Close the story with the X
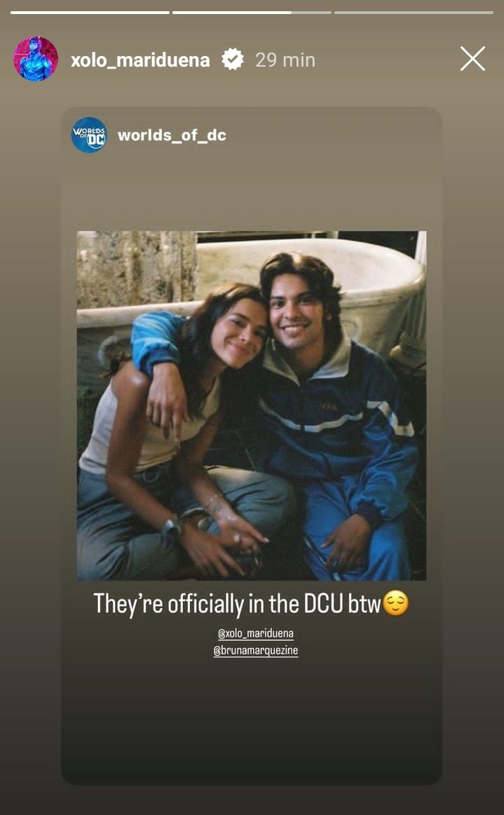This screenshot has height=815, width=504. (x=472, y=58)
